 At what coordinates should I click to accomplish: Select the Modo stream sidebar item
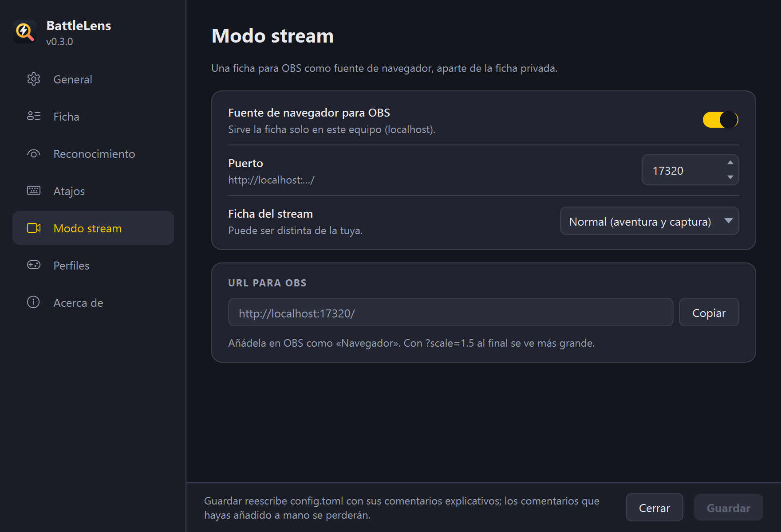click(x=93, y=228)
